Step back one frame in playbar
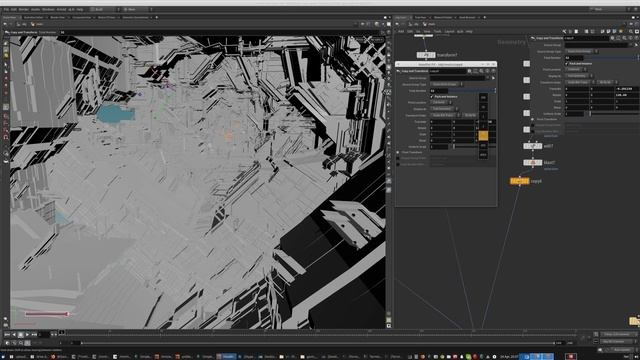Viewport: 640px width, 360px height. [x=14, y=334]
